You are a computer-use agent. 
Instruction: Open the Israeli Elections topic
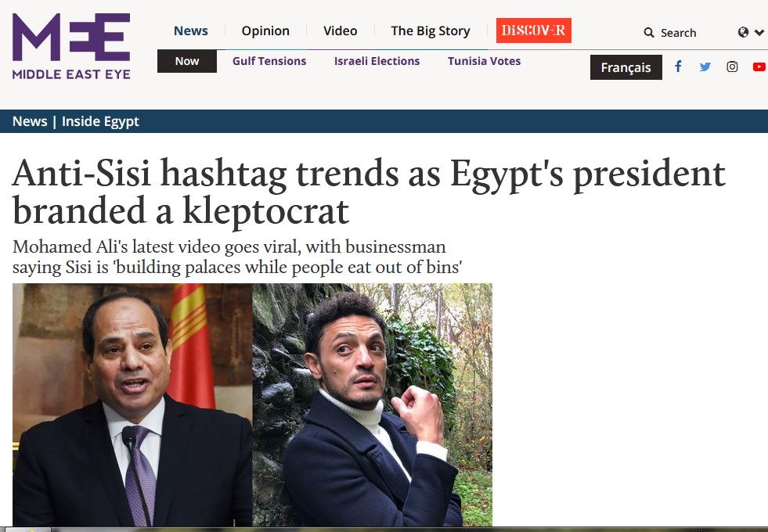tap(377, 61)
